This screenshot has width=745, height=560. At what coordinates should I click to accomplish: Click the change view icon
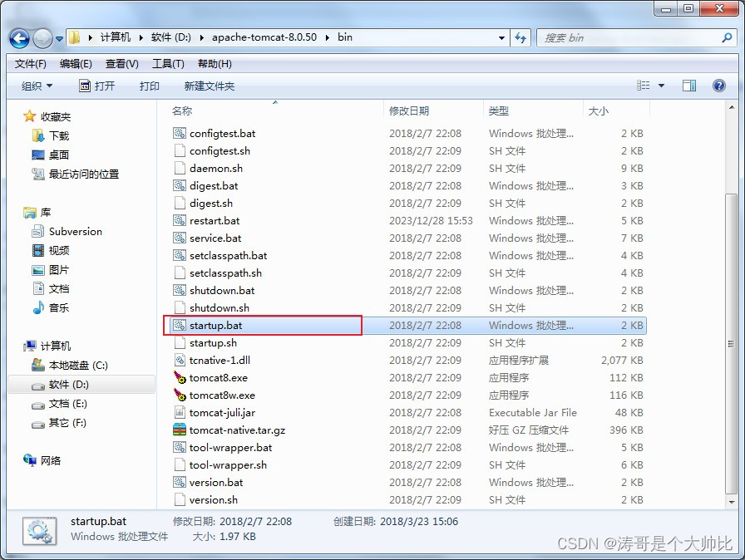click(x=643, y=86)
